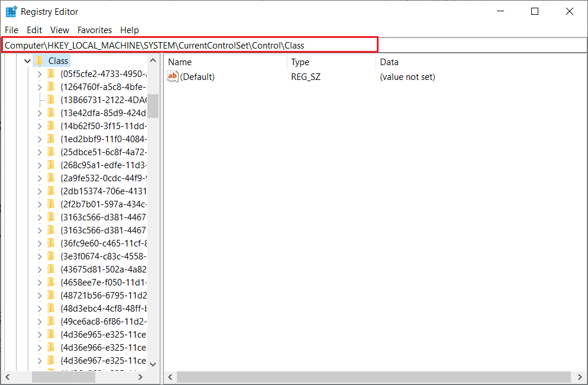Select the Class key label
The image size is (588, 385).
point(58,61)
